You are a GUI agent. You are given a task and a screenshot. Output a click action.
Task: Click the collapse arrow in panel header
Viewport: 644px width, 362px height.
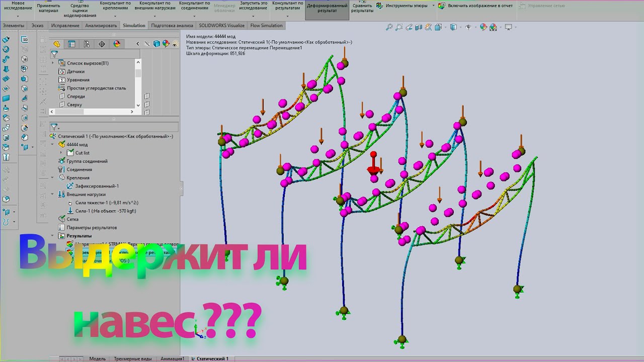pos(138,44)
